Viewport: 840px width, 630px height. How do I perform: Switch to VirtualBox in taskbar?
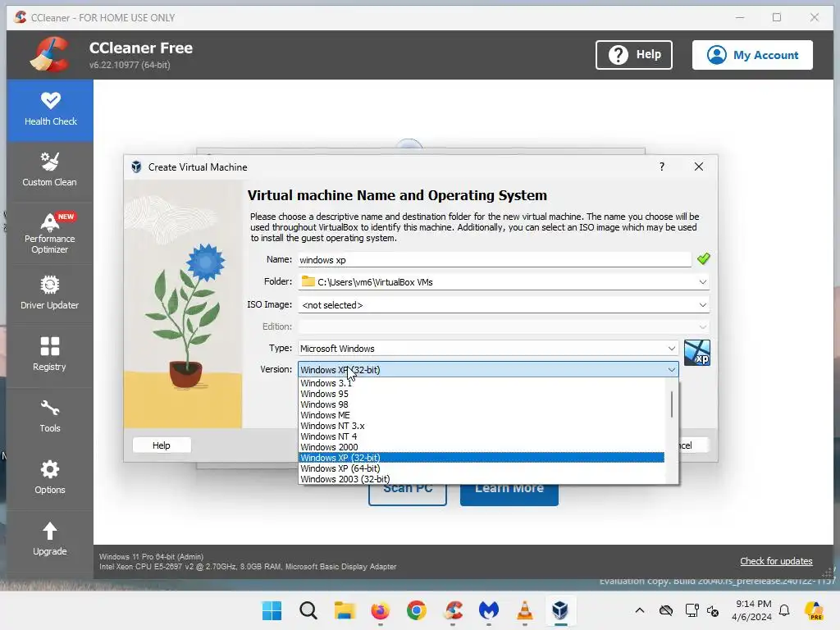(x=560, y=610)
